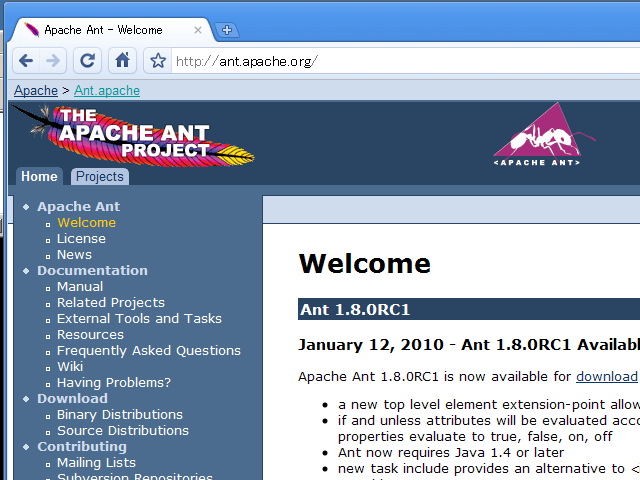Screen dimensions: 640x480
Task: Open the Apache Ant sidebar heading
Action: 78,206
